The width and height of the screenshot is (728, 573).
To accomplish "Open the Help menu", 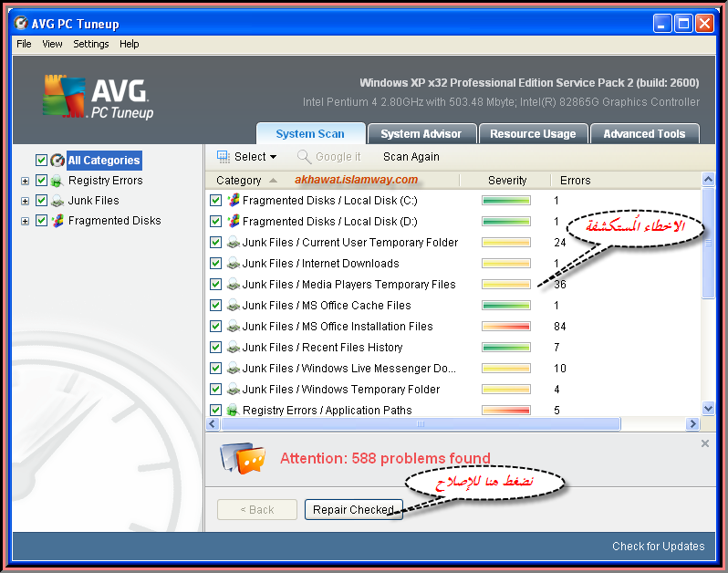I will [129, 44].
